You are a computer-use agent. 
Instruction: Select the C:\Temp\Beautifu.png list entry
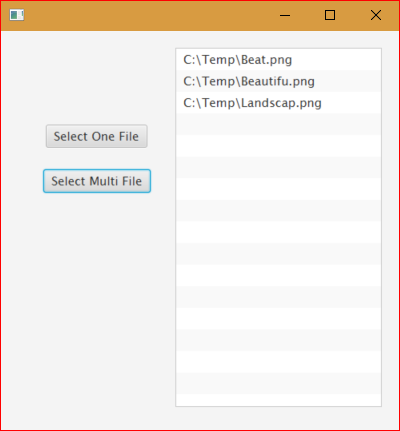click(278, 81)
